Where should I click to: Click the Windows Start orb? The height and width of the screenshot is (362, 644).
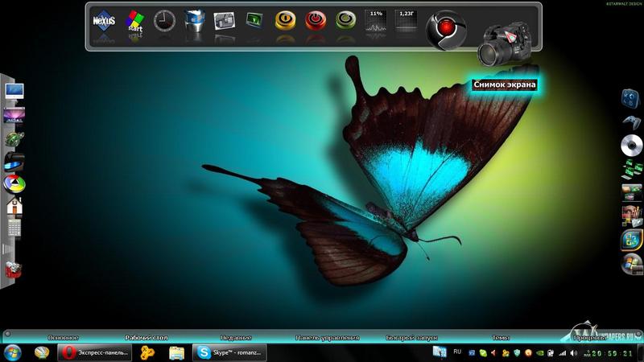click(13, 353)
